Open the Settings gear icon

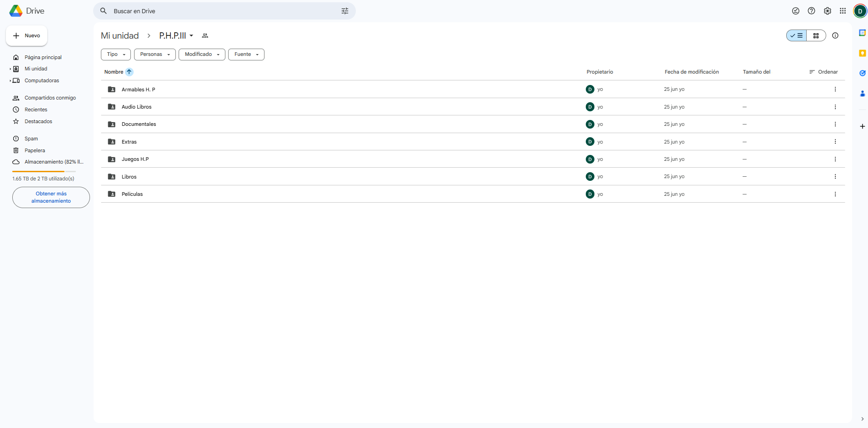827,11
